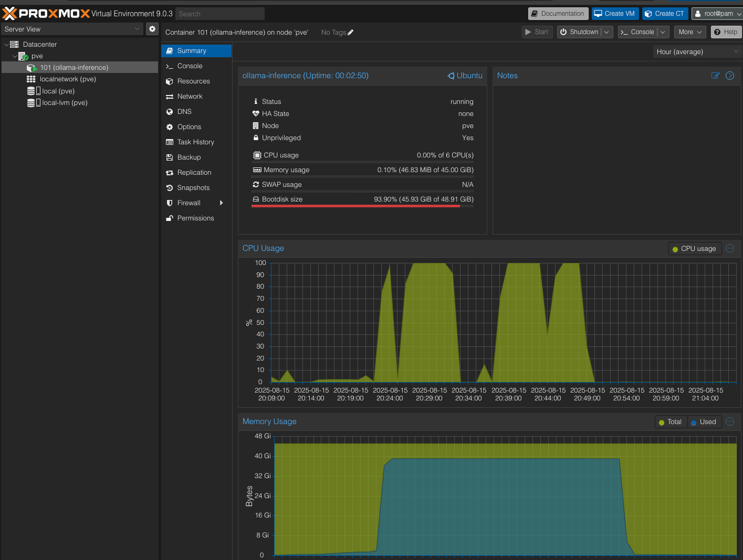Image resolution: width=743 pixels, height=560 pixels.
Task: Open Console in side menu
Action: pyautogui.click(x=196, y=66)
